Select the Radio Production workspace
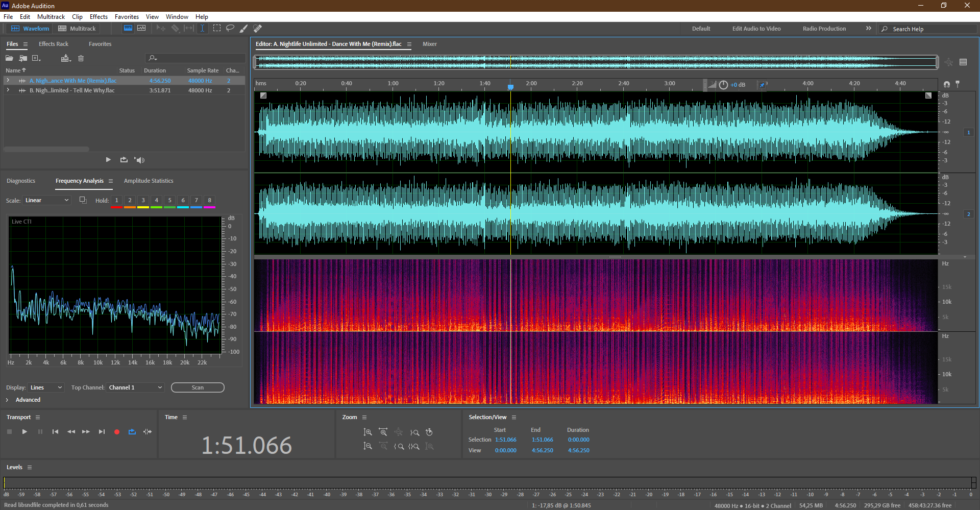The height and width of the screenshot is (510, 980). pos(824,29)
